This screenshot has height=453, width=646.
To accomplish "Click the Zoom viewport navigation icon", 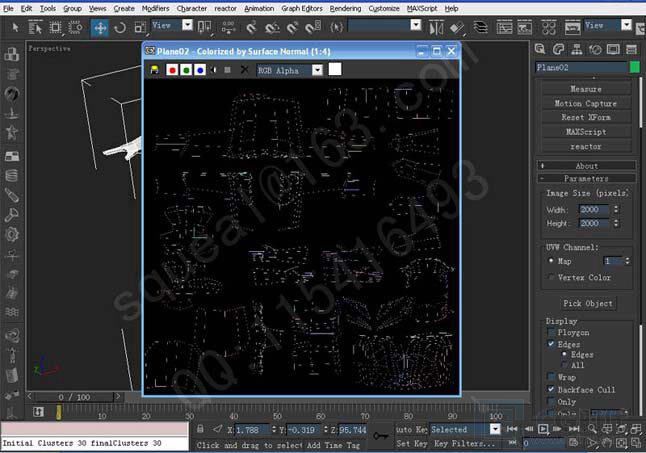I will pos(592,429).
